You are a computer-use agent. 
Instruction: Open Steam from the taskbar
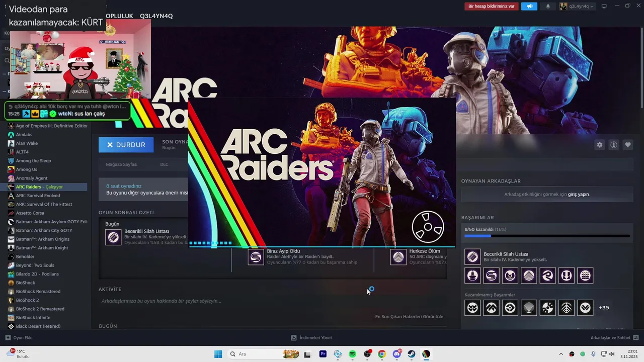point(412,354)
